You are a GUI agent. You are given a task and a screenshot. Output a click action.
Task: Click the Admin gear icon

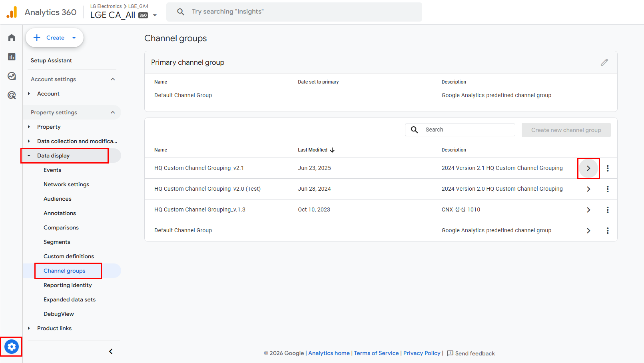pyautogui.click(x=12, y=347)
